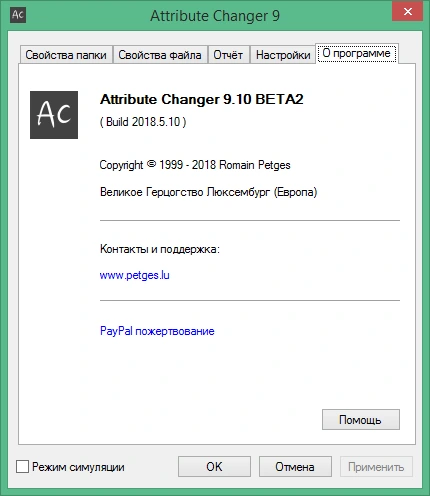Enable the Режим симуляции checkbox

point(22,467)
